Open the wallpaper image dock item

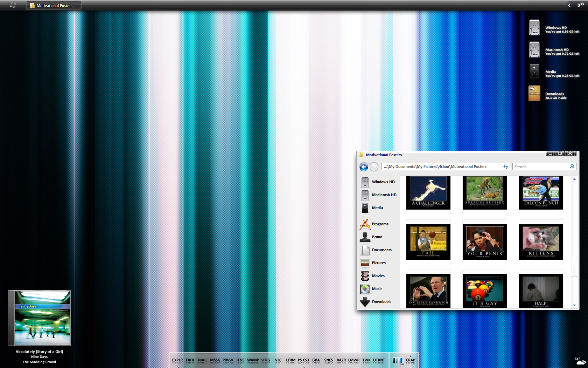click(x=398, y=361)
